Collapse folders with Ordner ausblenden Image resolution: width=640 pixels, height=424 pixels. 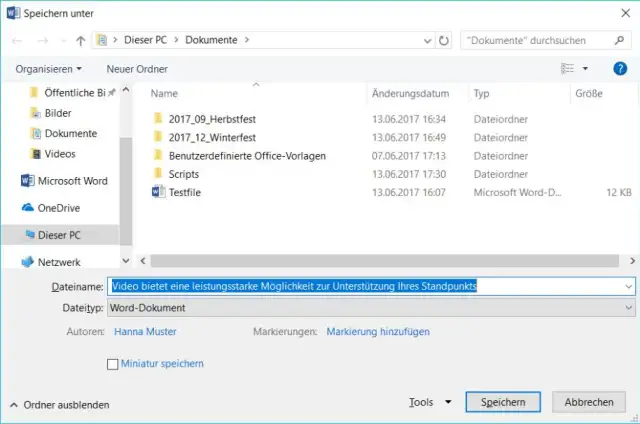point(59,405)
